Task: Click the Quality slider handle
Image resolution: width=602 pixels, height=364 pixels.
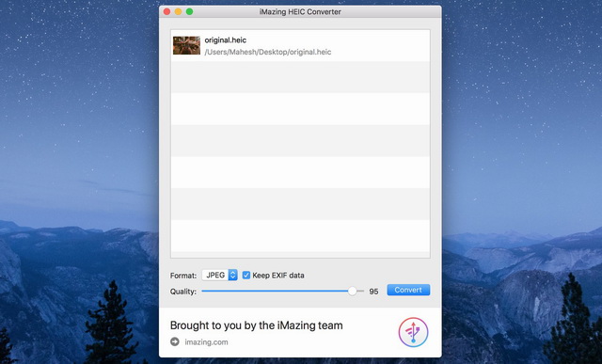Action: point(352,291)
